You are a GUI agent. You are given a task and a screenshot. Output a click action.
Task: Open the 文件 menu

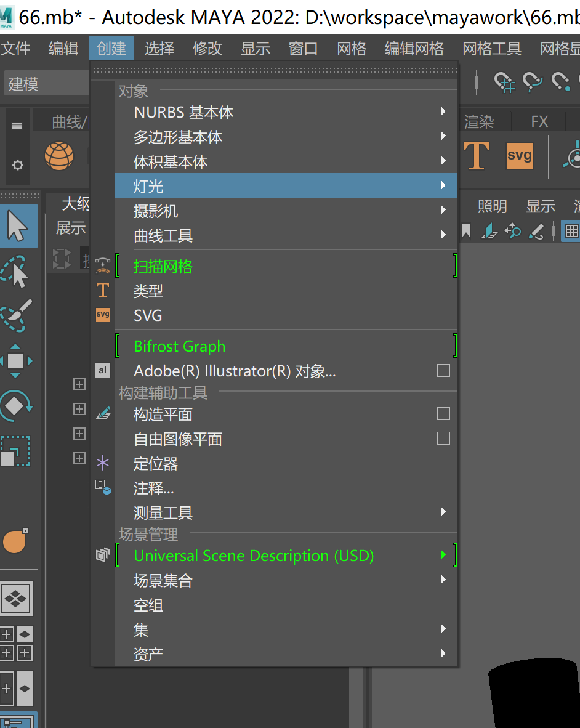[15, 48]
